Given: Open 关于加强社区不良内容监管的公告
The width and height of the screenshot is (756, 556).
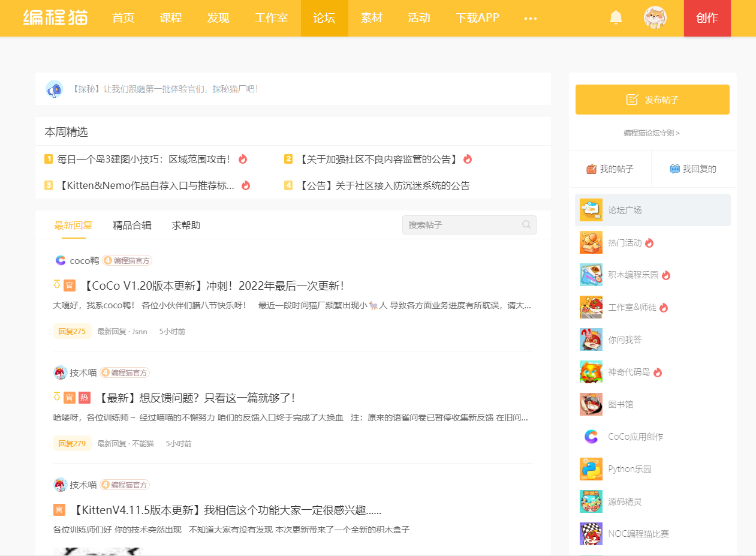Looking at the screenshot, I should tap(378, 159).
